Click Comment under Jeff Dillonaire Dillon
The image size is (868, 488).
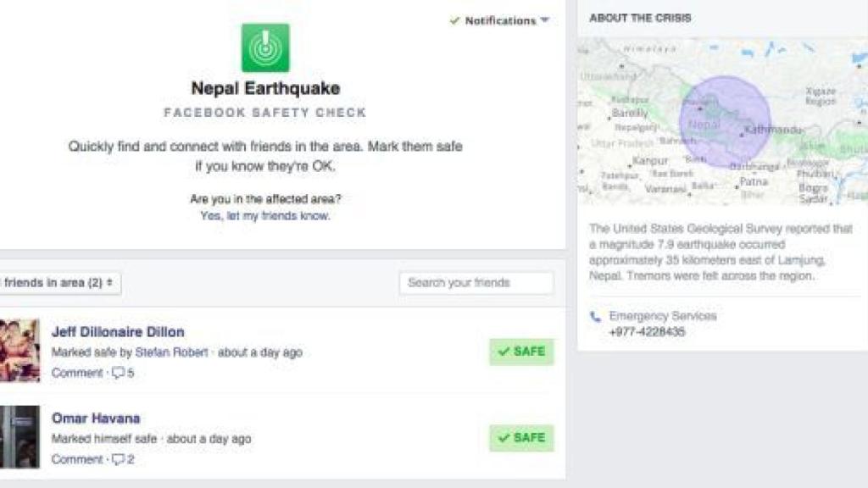click(76, 373)
